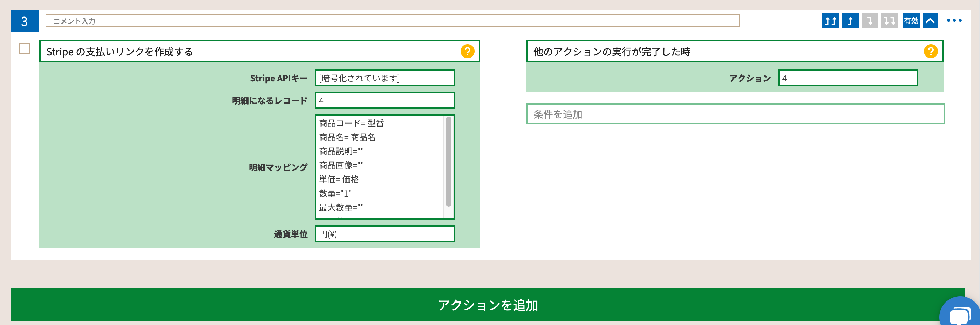
Task: Click the アクションを追加 button
Action: 490,305
